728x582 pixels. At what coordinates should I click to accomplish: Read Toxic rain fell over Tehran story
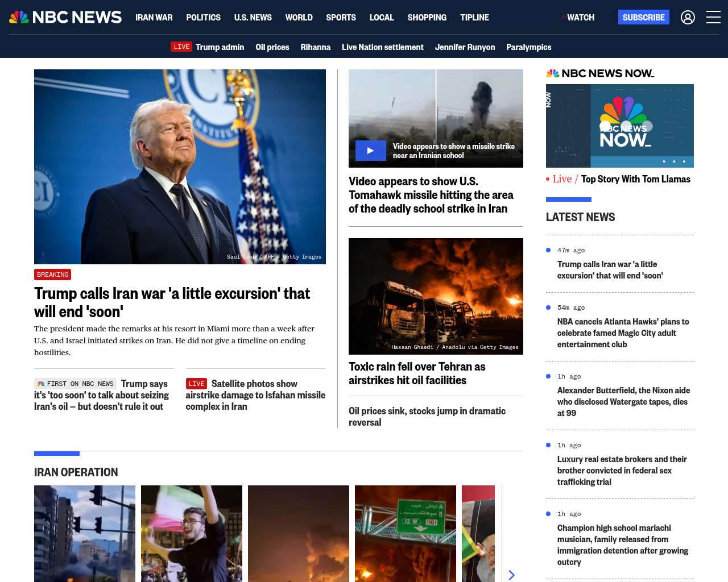[416, 373]
